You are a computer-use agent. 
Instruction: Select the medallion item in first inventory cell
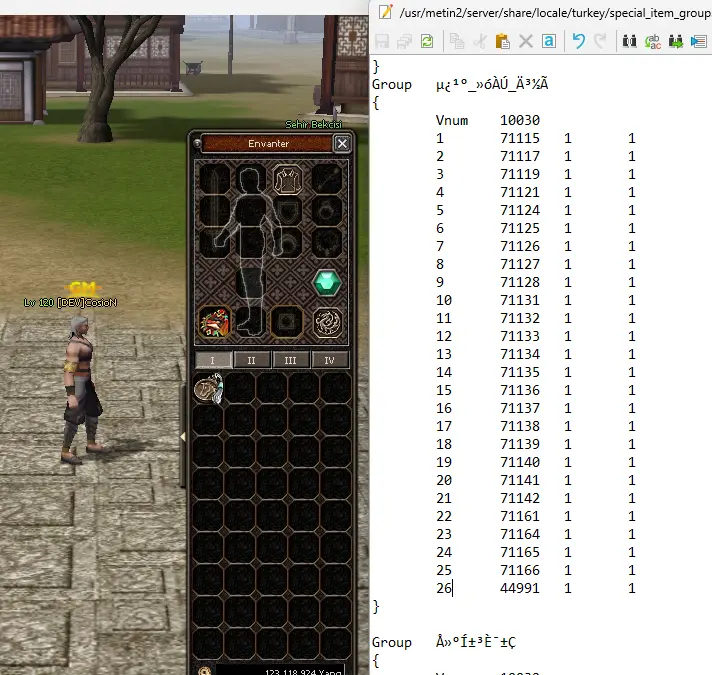click(208, 388)
